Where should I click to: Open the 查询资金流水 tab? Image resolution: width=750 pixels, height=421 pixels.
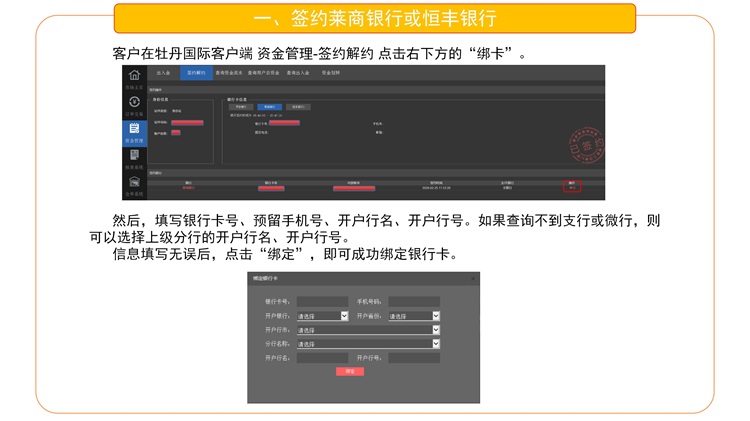pyautogui.click(x=231, y=73)
